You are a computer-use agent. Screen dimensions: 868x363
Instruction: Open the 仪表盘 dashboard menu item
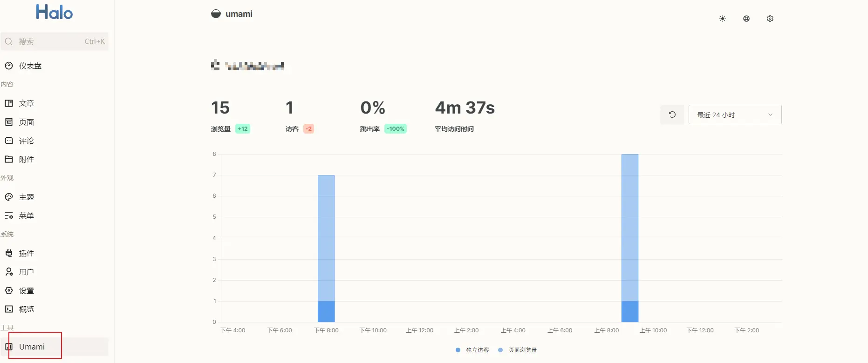point(30,66)
